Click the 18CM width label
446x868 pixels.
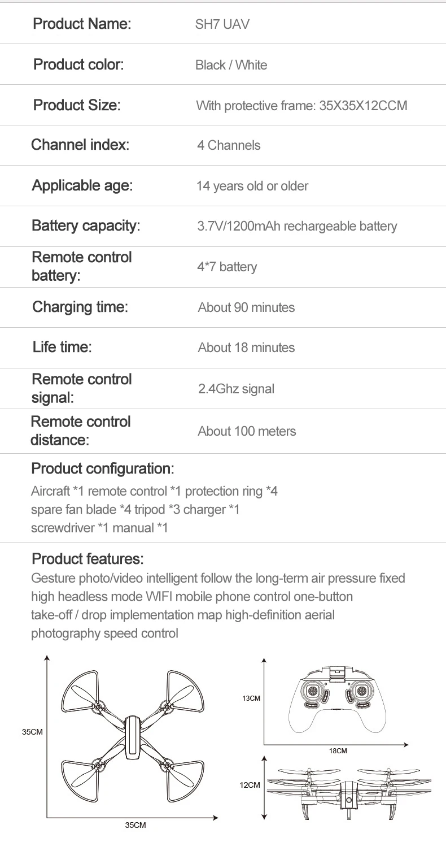338,750
